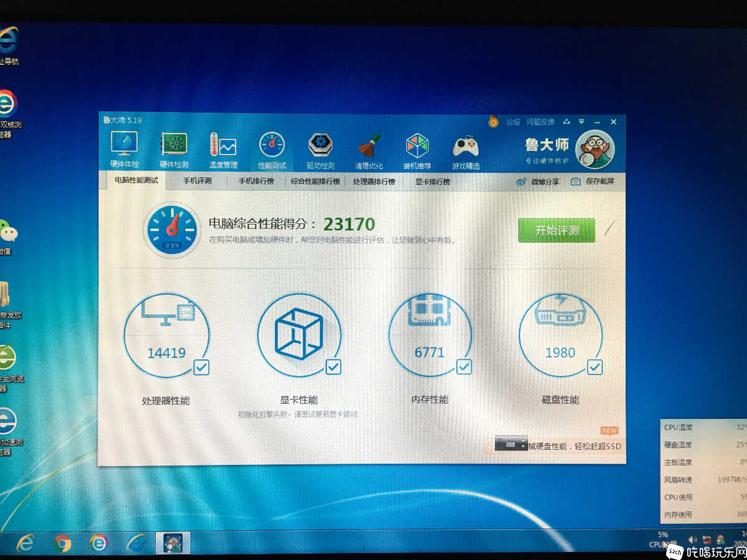
Task: Click 保存截屏 save screenshot button
Action: pyautogui.click(x=593, y=182)
